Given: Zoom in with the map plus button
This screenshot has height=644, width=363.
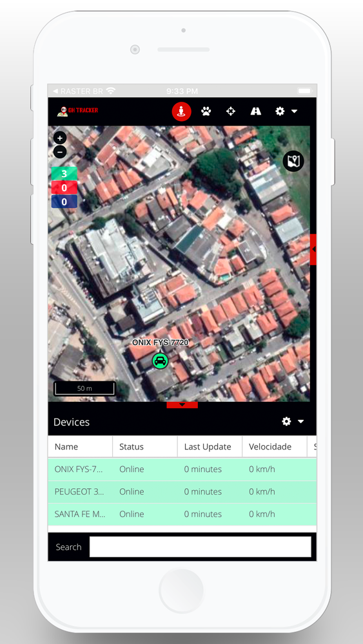Looking at the screenshot, I should [x=60, y=138].
